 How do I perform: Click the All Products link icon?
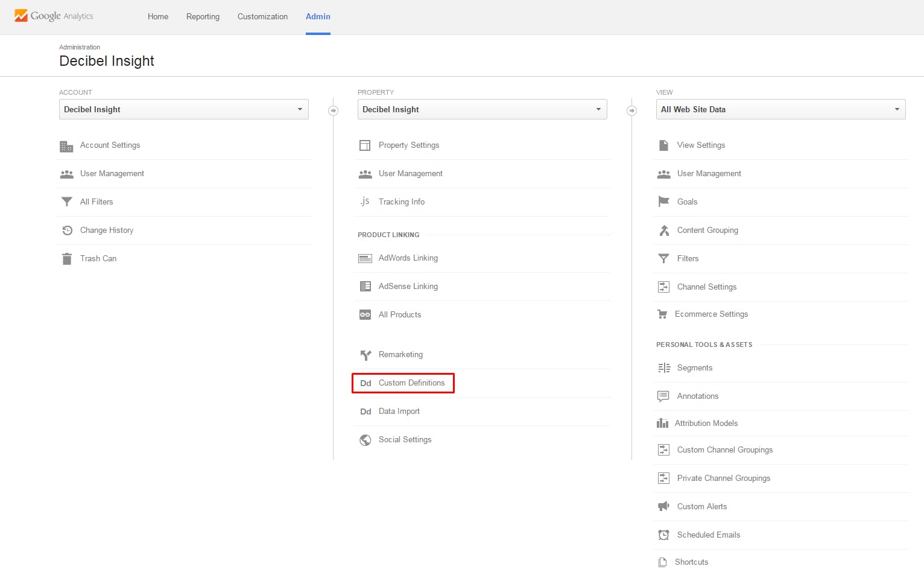click(365, 315)
